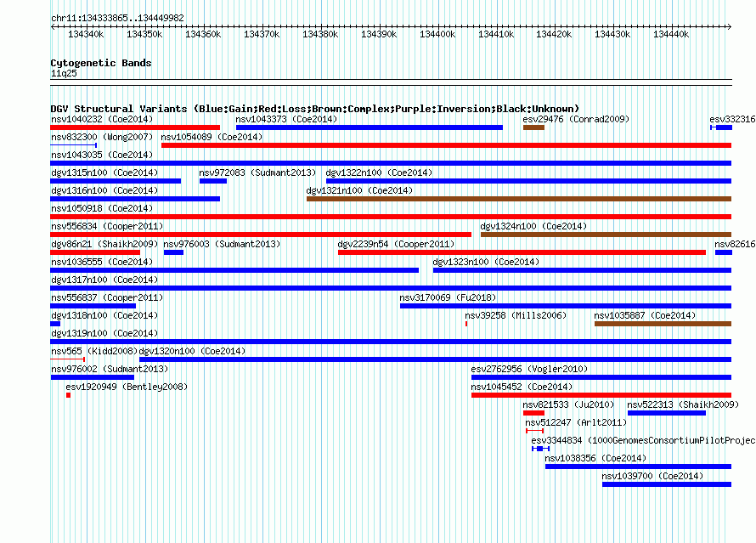Select nsv976003 (Sudmant2013) variant label
Viewport: 756px width, 543px height.
(x=222, y=244)
